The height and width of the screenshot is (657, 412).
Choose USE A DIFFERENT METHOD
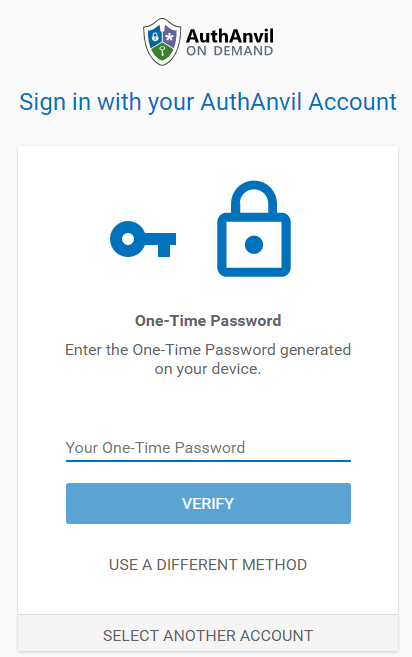208,565
